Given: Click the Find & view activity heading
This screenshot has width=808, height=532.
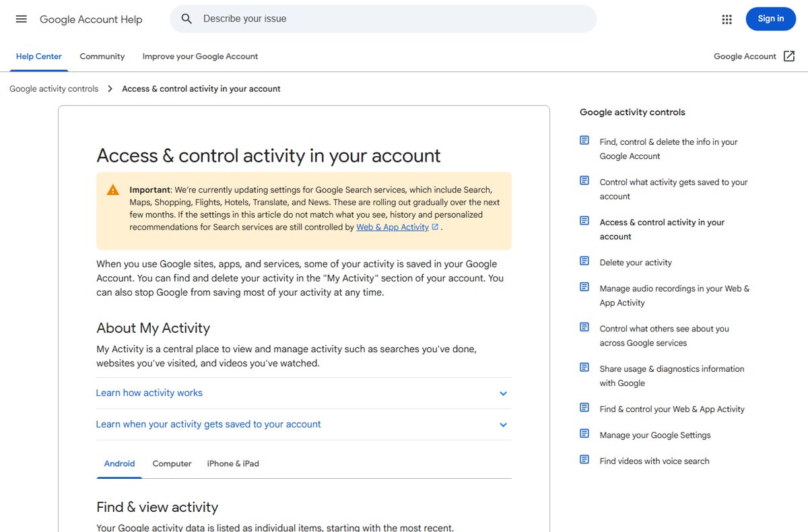Looking at the screenshot, I should [x=157, y=507].
